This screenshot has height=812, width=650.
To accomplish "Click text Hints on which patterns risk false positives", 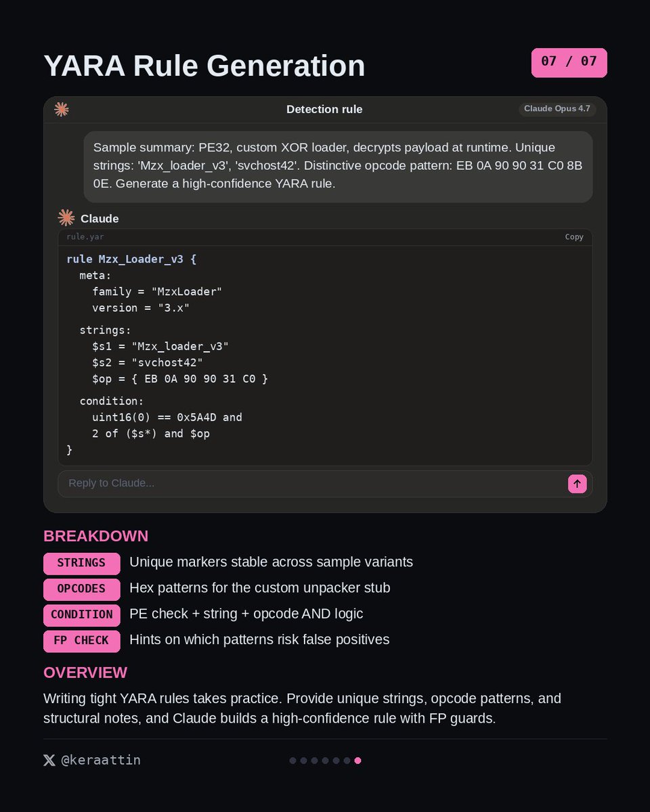I will tap(259, 639).
